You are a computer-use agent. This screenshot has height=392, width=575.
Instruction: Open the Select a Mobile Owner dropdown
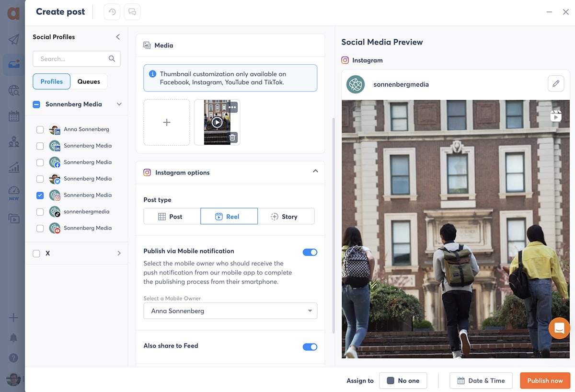(x=230, y=311)
